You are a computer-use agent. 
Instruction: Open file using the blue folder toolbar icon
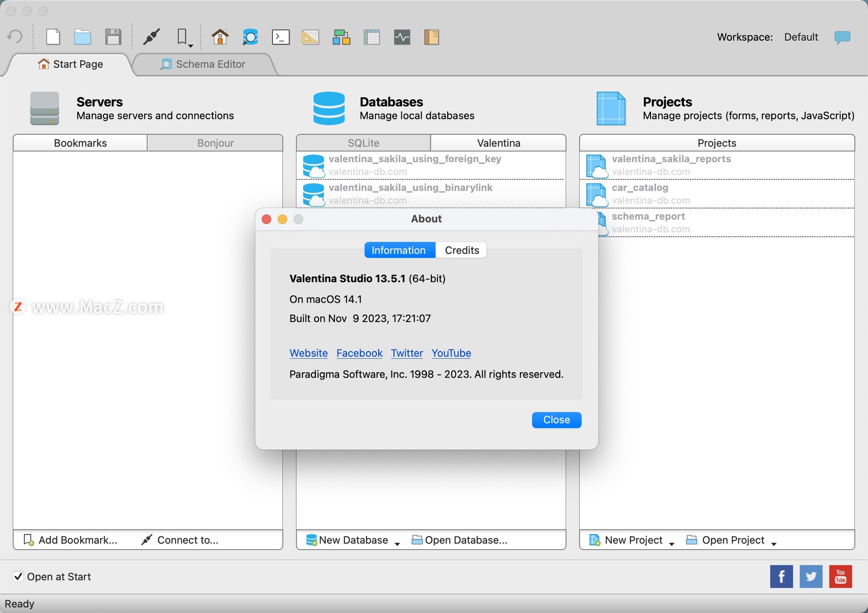tap(82, 37)
